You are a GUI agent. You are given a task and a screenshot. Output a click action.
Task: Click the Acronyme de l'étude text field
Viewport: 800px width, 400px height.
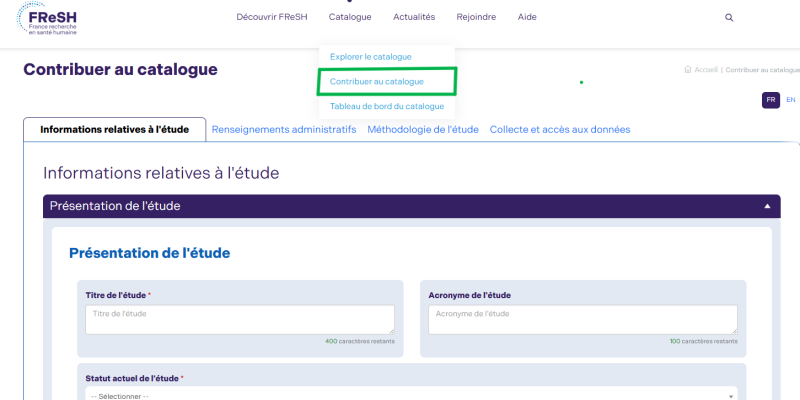582,319
